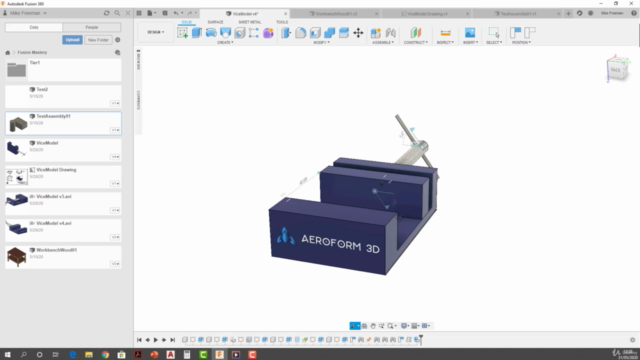This screenshot has height=360, width=640.
Task: Open the new design tab plus button
Action: coord(568,13)
